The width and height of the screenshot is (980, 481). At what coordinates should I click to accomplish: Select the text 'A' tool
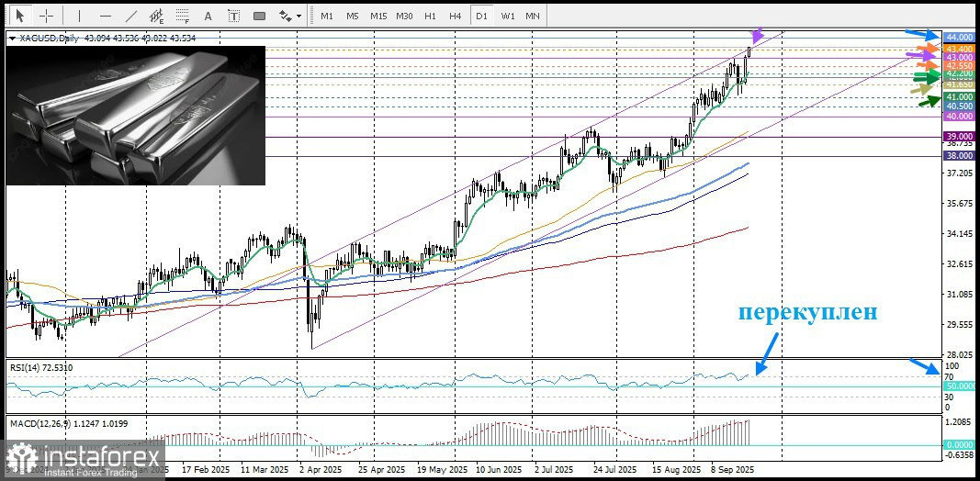[x=208, y=16]
